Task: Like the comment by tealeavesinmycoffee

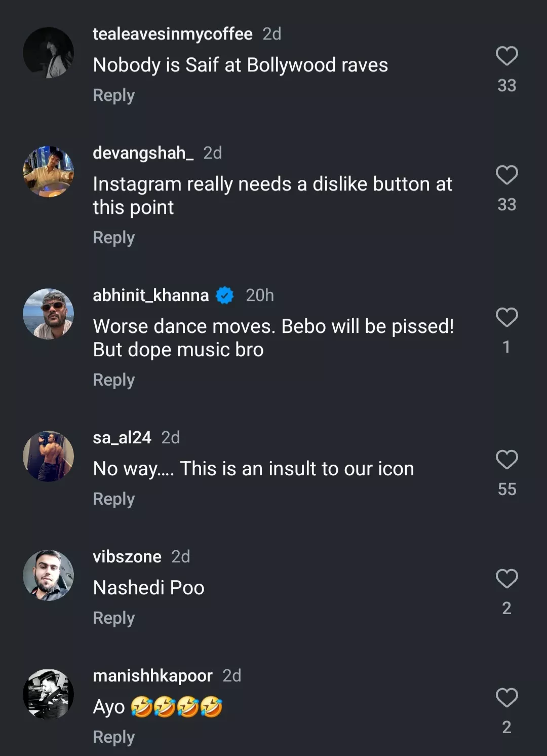Action: pos(506,56)
